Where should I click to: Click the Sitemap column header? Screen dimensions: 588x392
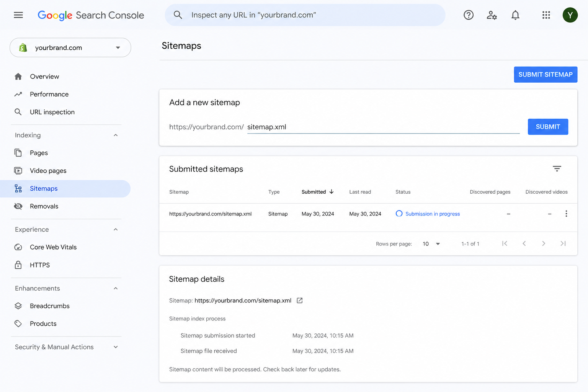(x=179, y=192)
